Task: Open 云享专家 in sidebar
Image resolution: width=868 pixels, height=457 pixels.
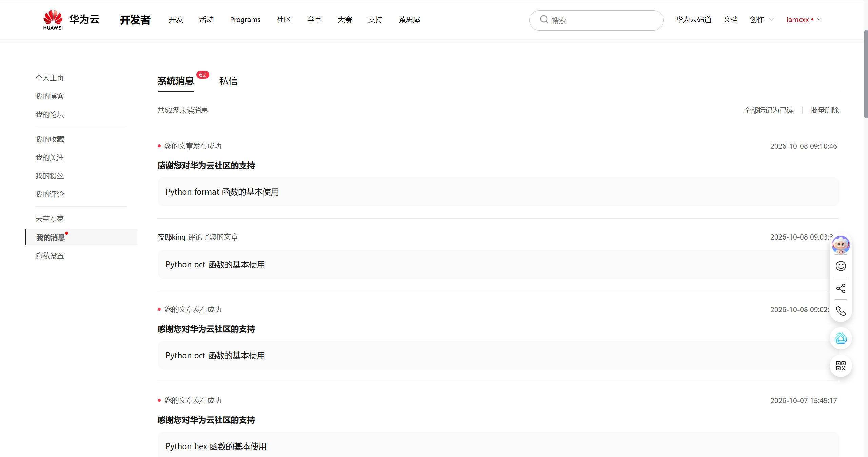Action: point(50,219)
